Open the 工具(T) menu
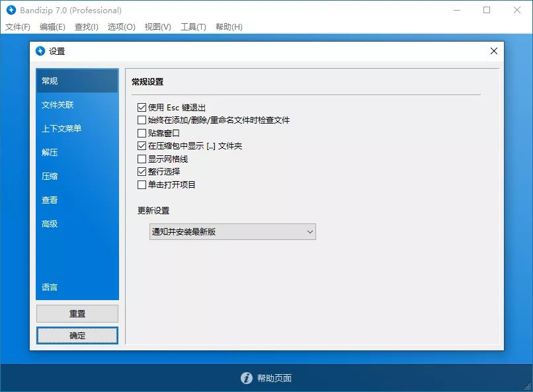533x392 pixels. pyautogui.click(x=194, y=27)
